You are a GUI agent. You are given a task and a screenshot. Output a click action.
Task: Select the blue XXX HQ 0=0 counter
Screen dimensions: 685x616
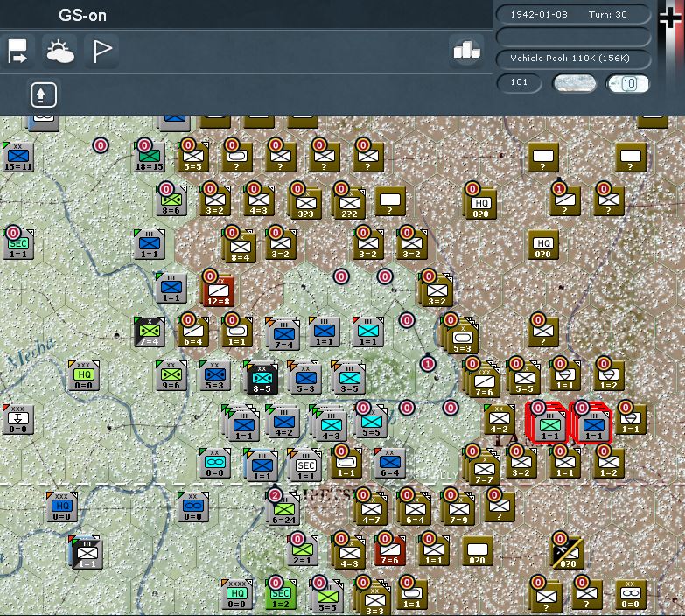(61, 507)
